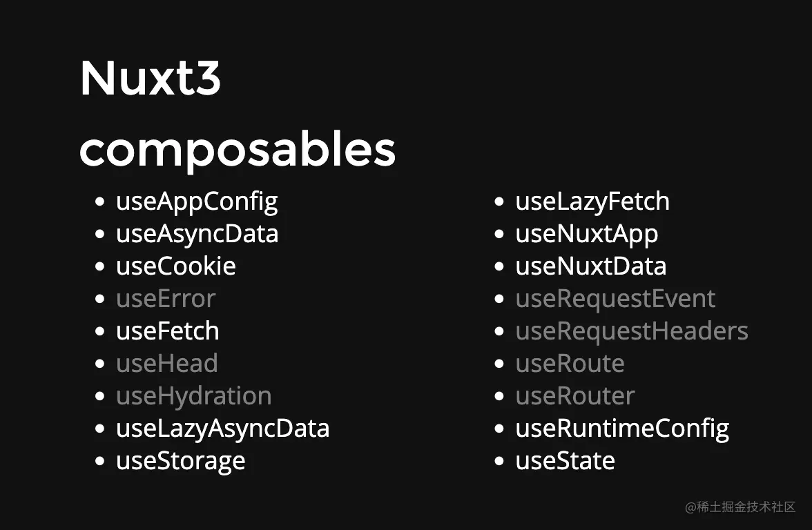The width and height of the screenshot is (812, 530).
Task: Select useFetch in the list
Action: click(168, 331)
